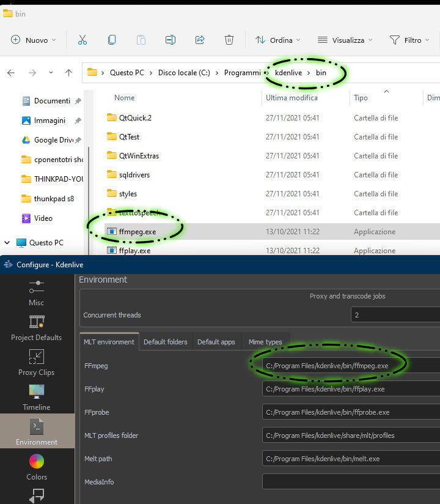Open the Filtro filter dropdown
Viewport: 440px width, 504px height.
(409, 40)
